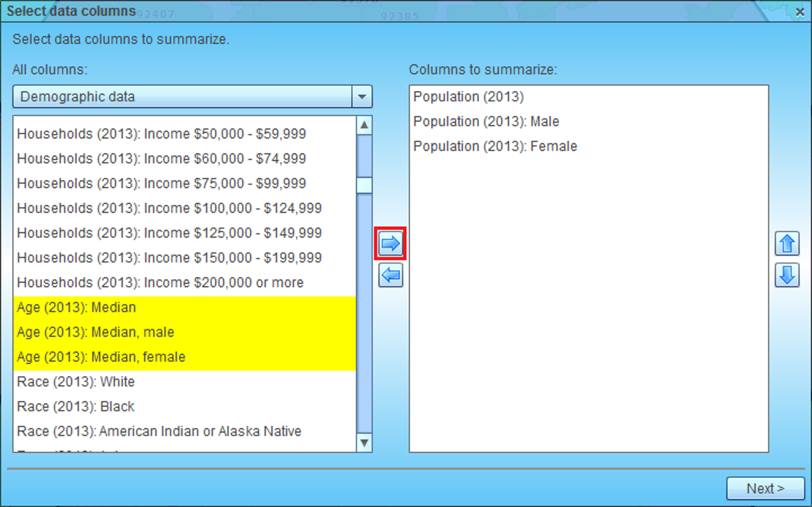Select Race (2013): White column
The height and width of the screenshot is (507, 812).
click(184, 382)
